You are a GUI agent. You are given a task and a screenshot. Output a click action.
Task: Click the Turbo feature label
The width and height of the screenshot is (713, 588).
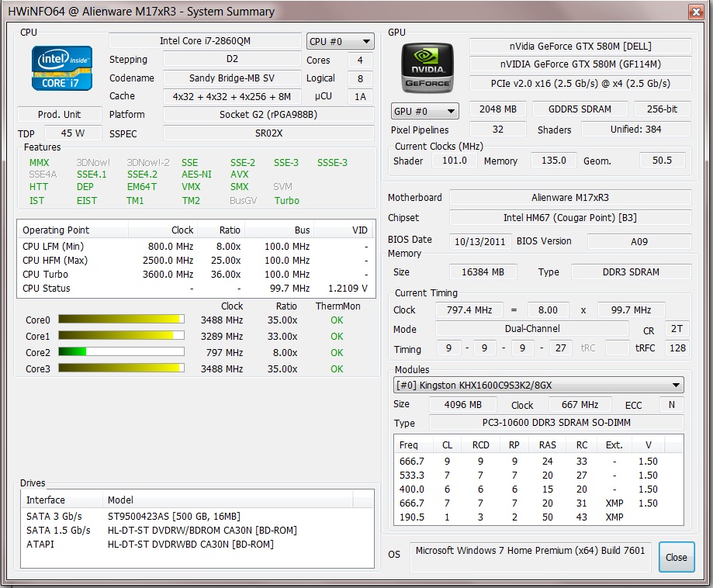tap(287, 201)
